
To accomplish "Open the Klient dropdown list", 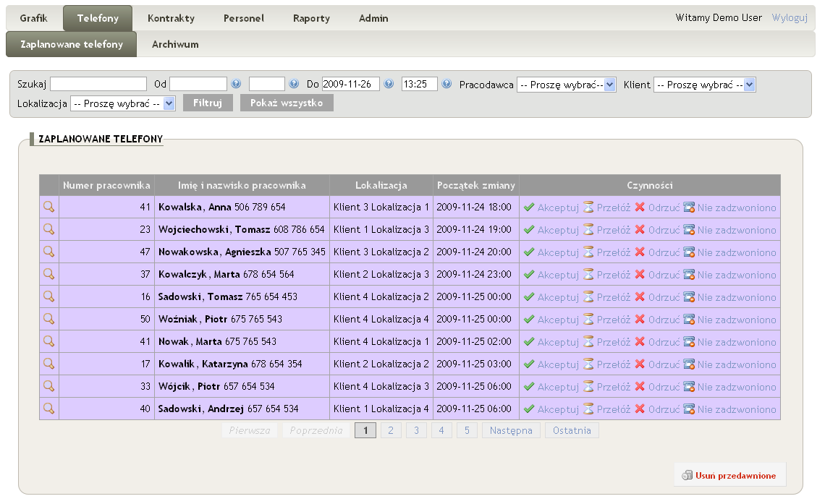I will point(704,85).
